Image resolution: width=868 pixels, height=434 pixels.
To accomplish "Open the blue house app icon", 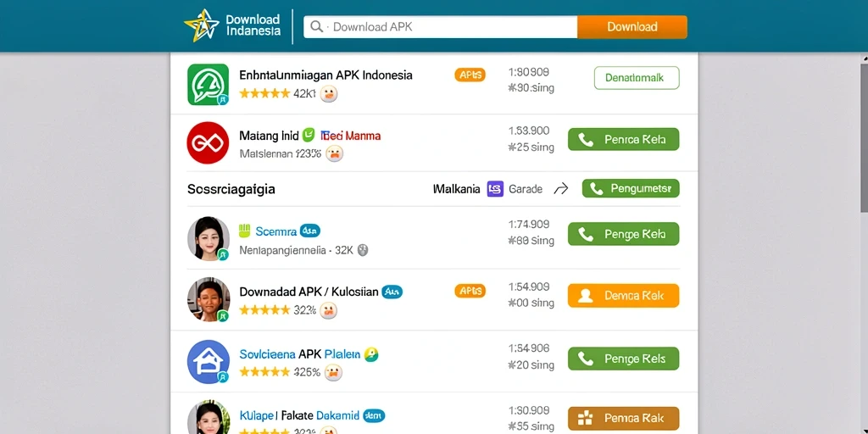I will (209, 362).
